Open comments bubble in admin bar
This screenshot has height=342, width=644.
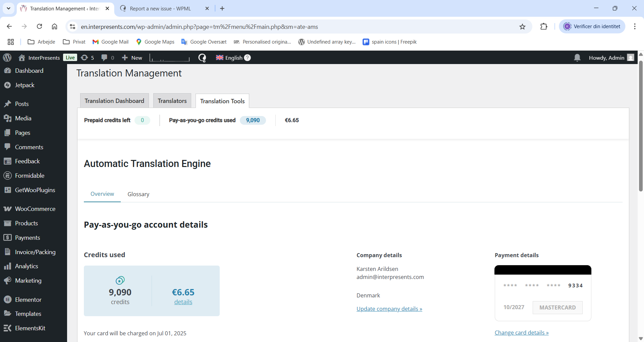tap(108, 58)
